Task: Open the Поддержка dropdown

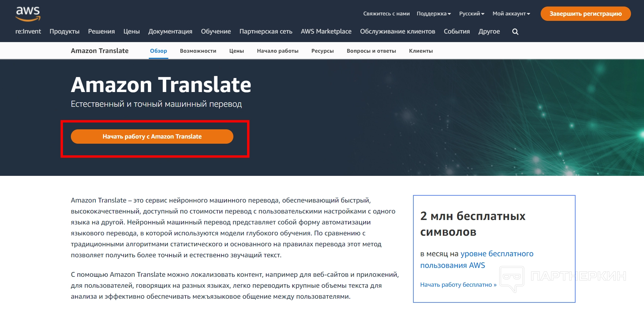Action: click(x=434, y=14)
